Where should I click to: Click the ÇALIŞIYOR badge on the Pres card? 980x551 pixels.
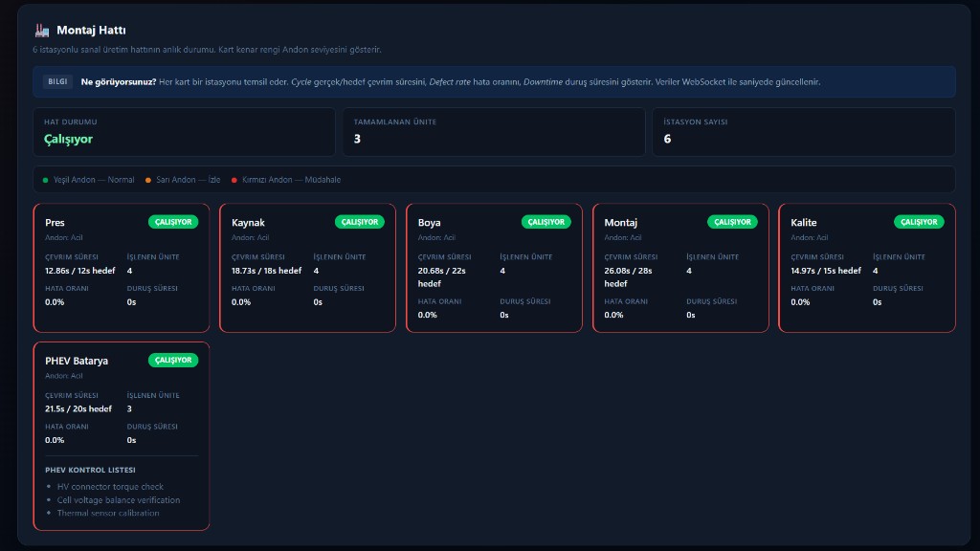pyautogui.click(x=173, y=222)
